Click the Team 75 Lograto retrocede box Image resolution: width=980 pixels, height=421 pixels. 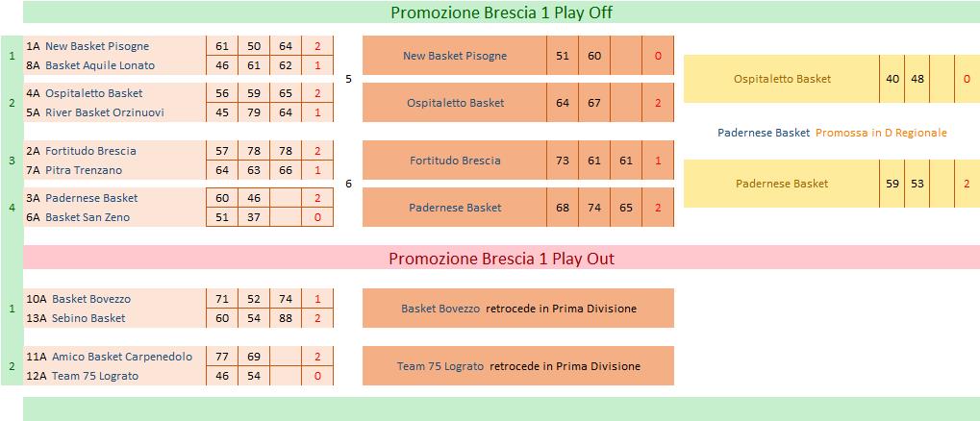[518, 366]
